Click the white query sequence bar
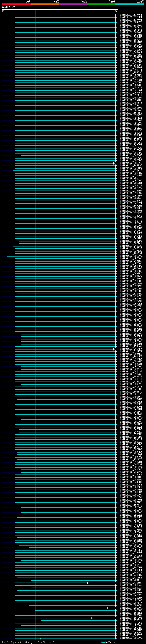The image size is (146, 644). pos(60,9)
